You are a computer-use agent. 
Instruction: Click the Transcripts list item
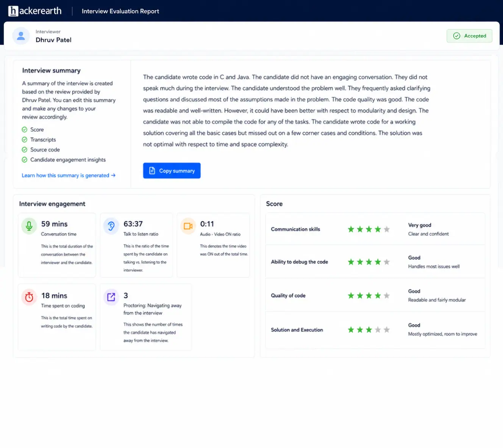pyautogui.click(x=43, y=140)
